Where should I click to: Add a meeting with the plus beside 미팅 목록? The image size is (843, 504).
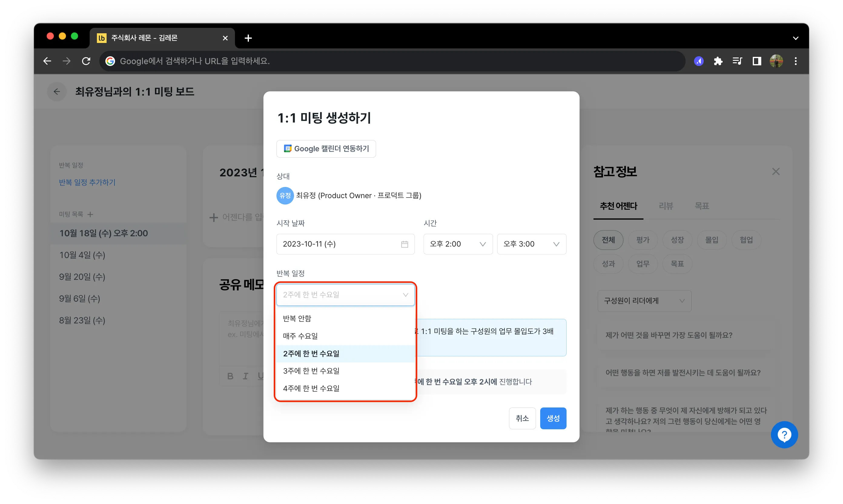coord(90,214)
